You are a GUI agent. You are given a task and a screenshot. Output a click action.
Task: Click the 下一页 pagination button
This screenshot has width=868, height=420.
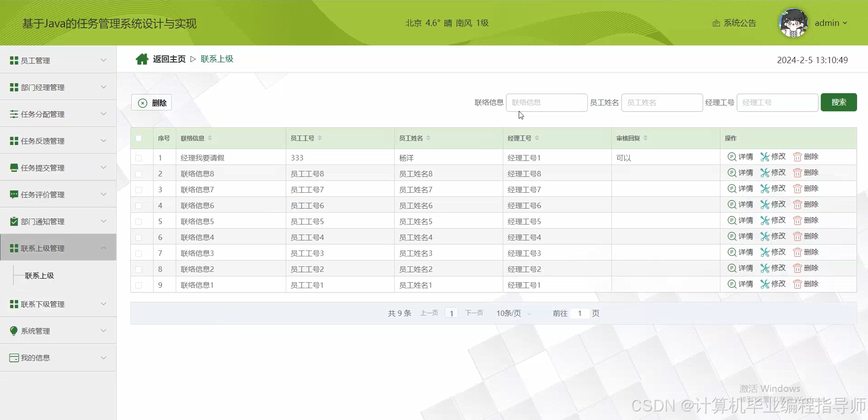(x=474, y=313)
